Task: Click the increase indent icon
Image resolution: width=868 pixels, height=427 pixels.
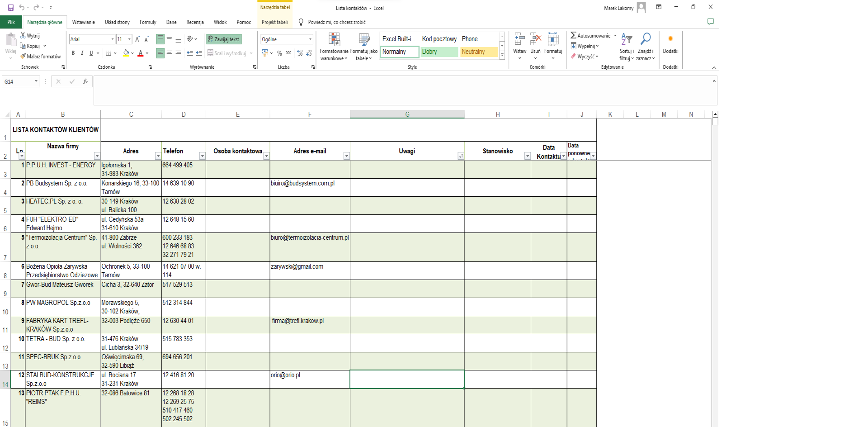Action: (x=199, y=53)
